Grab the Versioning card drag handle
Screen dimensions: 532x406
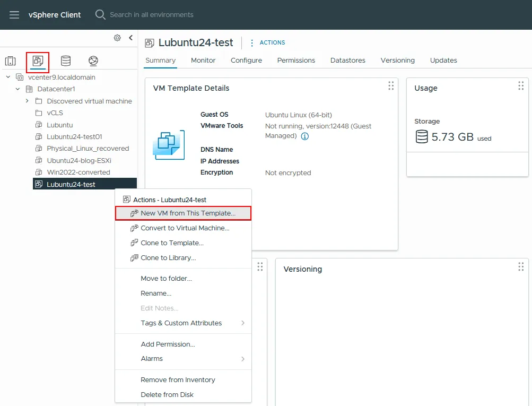pyautogui.click(x=521, y=266)
